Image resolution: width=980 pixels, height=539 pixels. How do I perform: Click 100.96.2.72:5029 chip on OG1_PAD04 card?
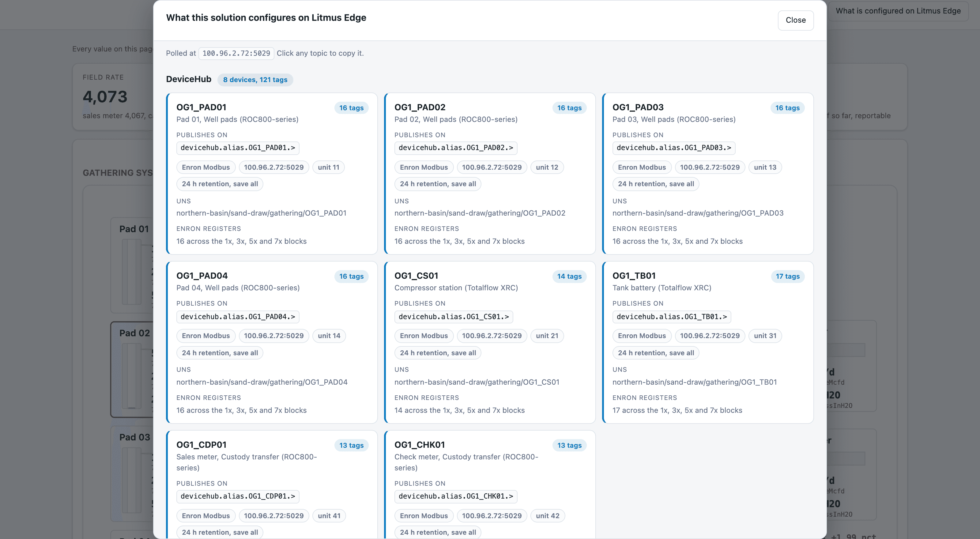[x=273, y=335]
